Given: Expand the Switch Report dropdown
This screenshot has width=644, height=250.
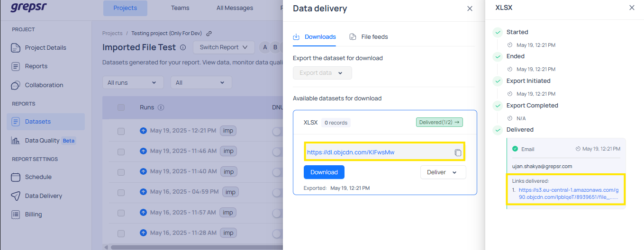Looking at the screenshot, I should [x=224, y=47].
